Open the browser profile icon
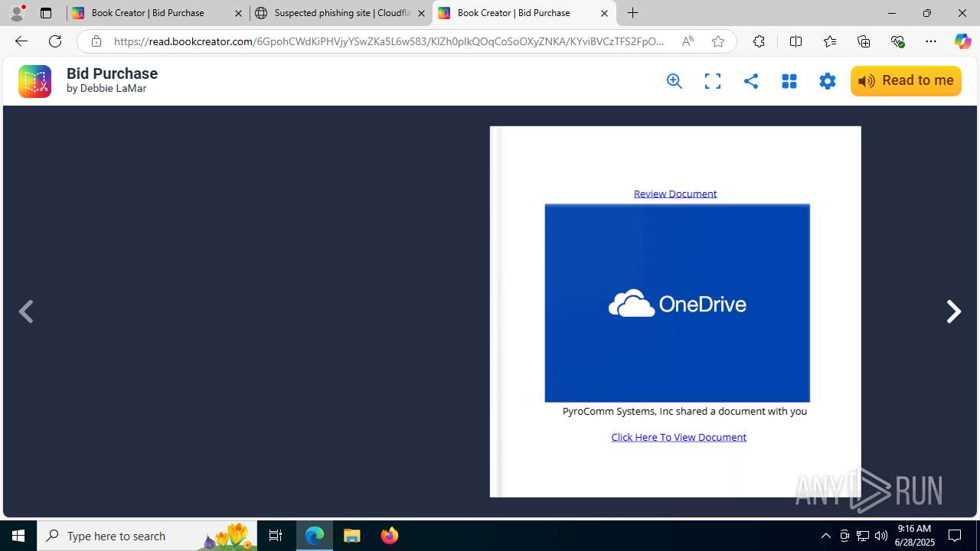The image size is (980, 551). coord(17,13)
